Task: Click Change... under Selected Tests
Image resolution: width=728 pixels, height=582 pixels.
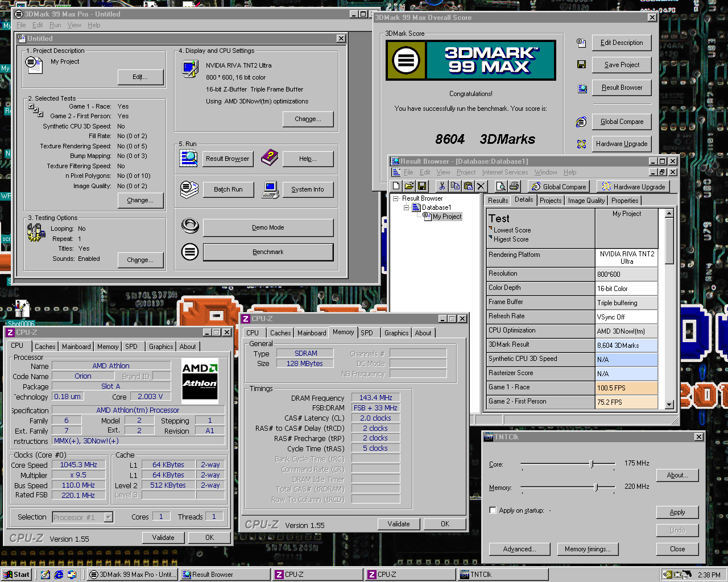Action: (140, 200)
